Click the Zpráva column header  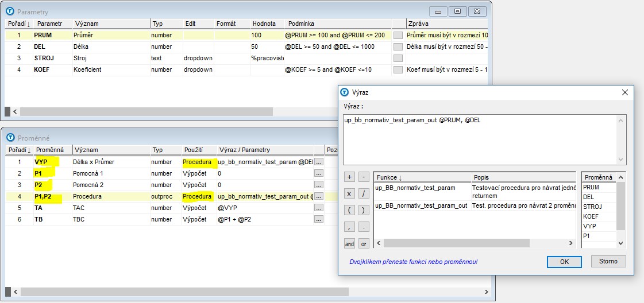click(x=447, y=24)
